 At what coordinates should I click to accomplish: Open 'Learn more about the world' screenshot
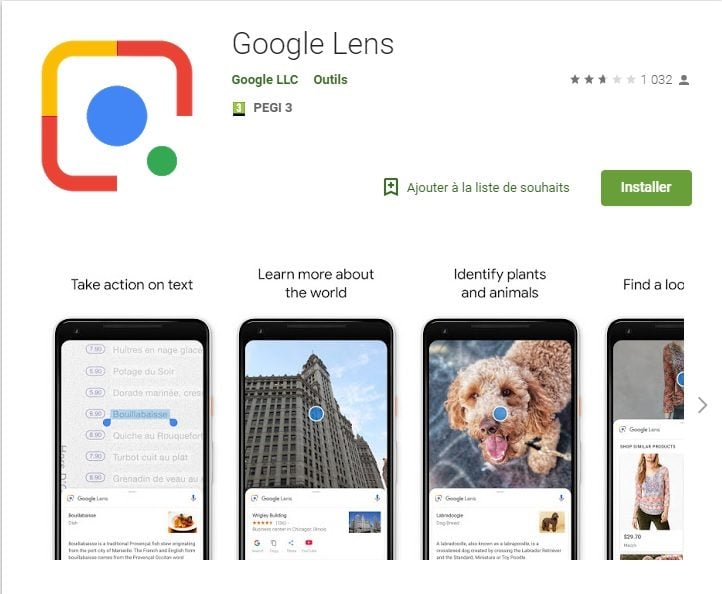pyautogui.click(x=316, y=439)
